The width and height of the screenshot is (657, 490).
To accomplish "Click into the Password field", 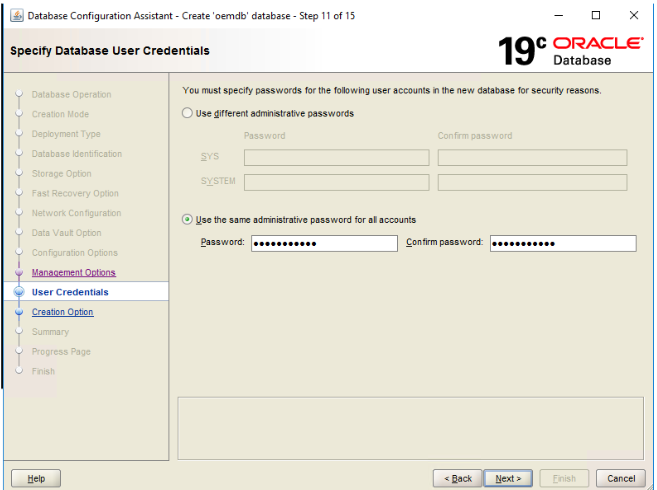I will [324, 243].
